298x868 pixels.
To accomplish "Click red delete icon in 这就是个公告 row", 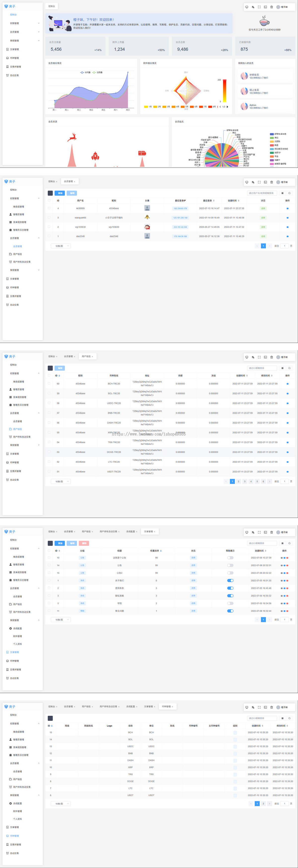I will (x=287, y=558).
